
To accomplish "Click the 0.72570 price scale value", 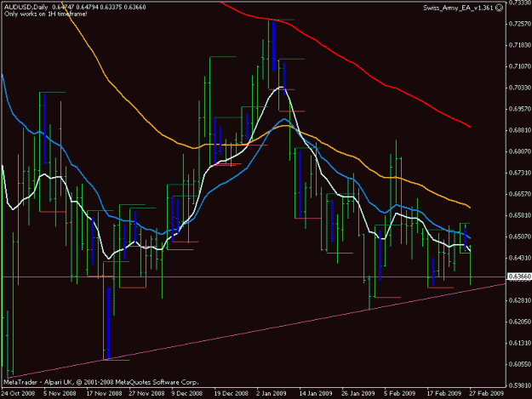I will point(520,24).
